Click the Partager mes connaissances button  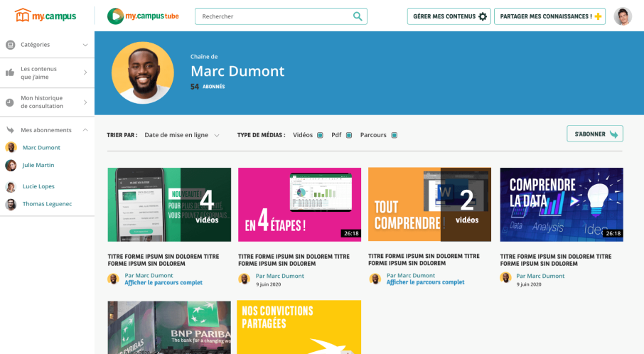550,16
